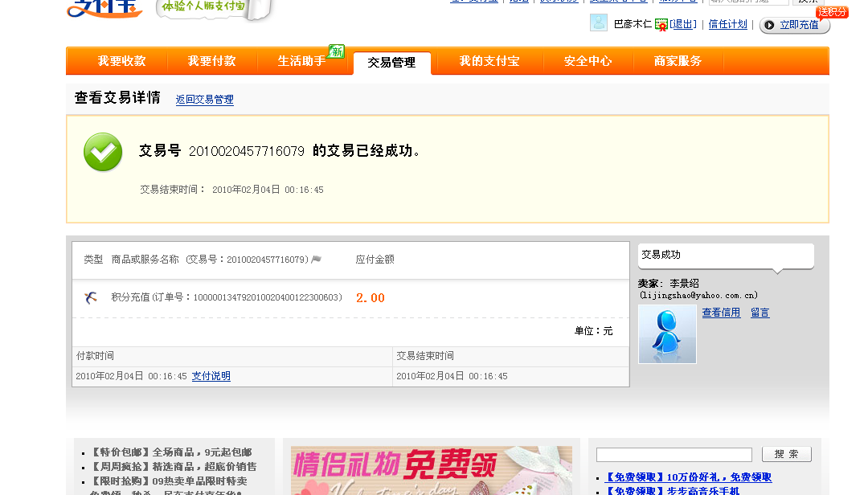Select the 我的支付宝 tab
The width and height of the screenshot is (868, 495).
click(x=489, y=61)
